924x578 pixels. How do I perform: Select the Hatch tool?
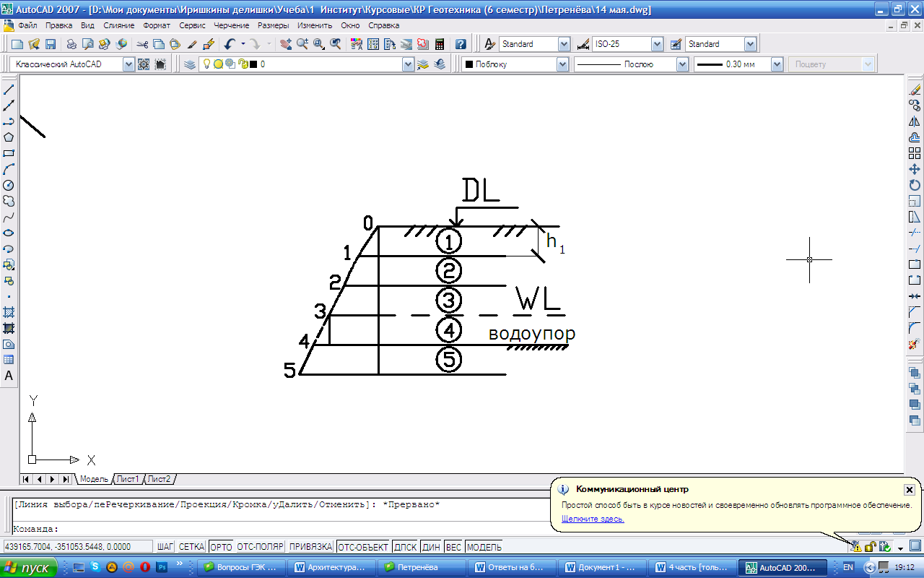[9, 312]
